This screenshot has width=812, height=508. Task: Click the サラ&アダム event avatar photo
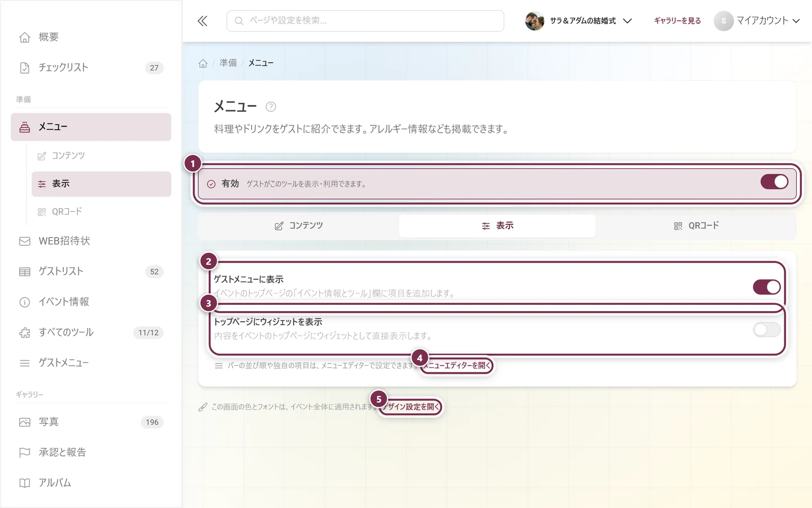(535, 21)
